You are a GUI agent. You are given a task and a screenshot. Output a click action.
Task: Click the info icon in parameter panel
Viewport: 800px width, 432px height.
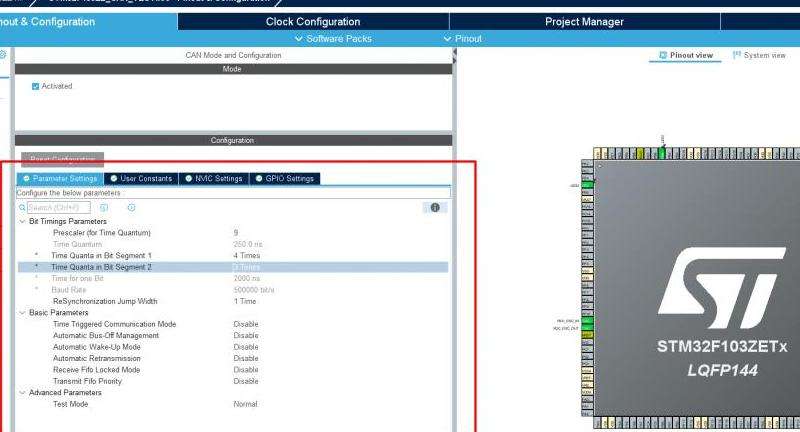(x=434, y=207)
